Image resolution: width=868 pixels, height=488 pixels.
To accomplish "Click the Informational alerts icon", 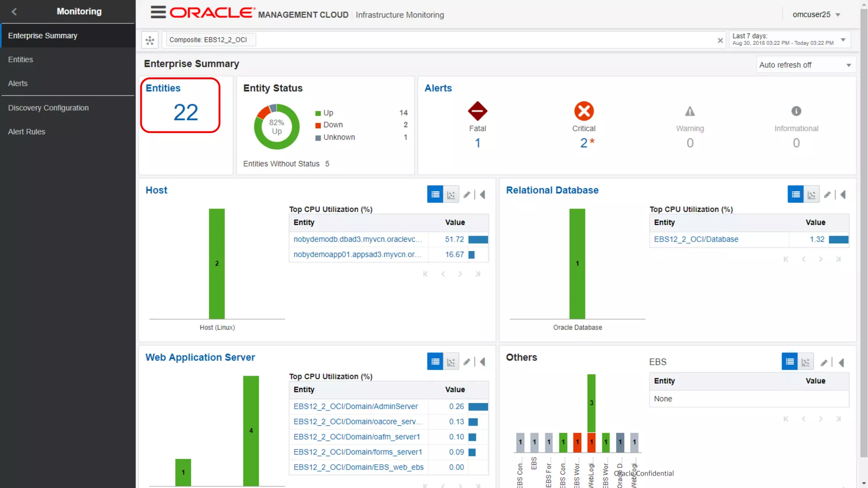I will (796, 111).
